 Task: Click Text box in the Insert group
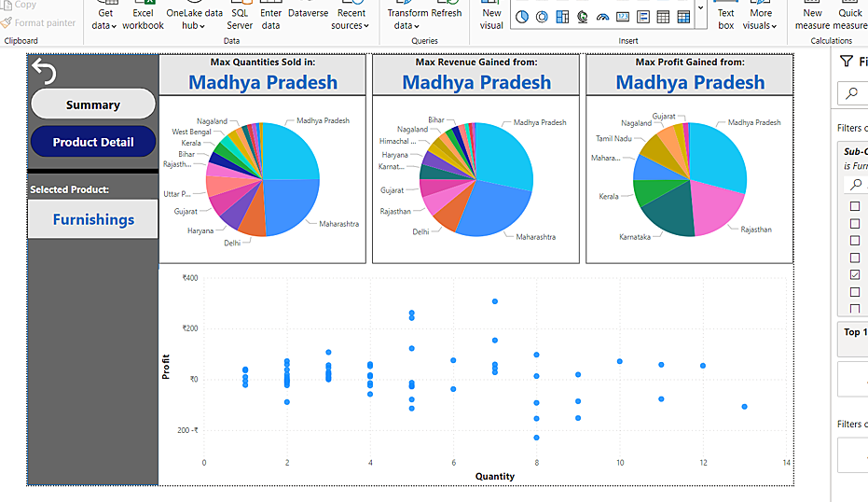click(x=725, y=19)
